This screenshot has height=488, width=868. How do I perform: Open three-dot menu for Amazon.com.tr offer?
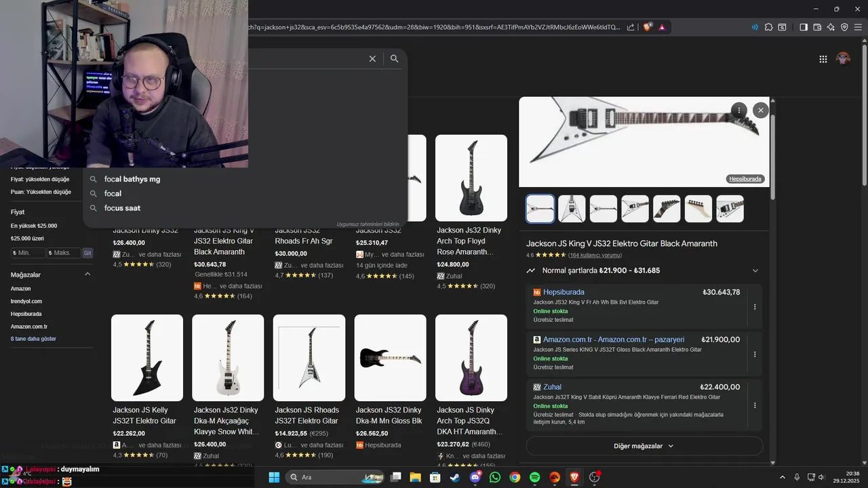click(x=755, y=354)
